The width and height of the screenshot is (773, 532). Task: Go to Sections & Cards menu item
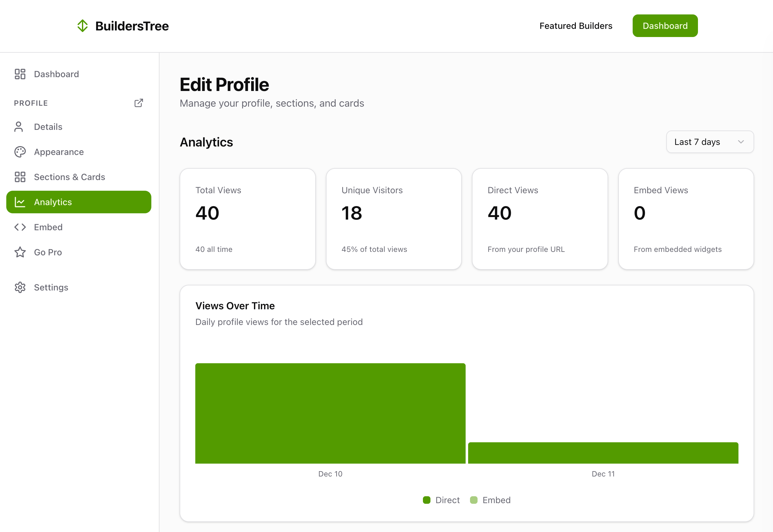tap(69, 177)
